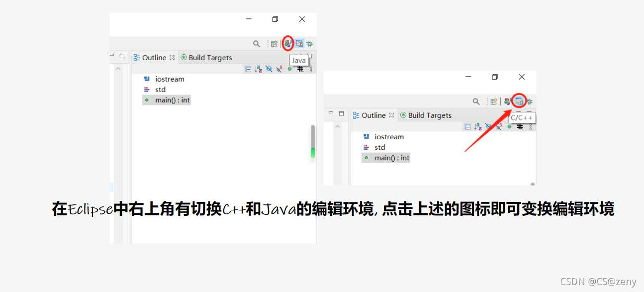The image size is (644, 292).
Task: Select the circled C/C++ perspective icon in right window
Action: [x=519, y=101]
